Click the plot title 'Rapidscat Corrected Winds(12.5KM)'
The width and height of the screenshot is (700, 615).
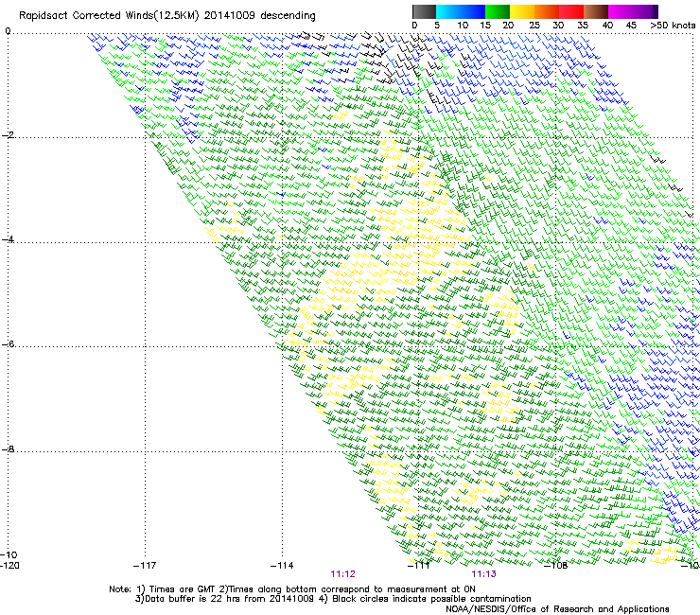pyautogui.click(x=109, y=16)
